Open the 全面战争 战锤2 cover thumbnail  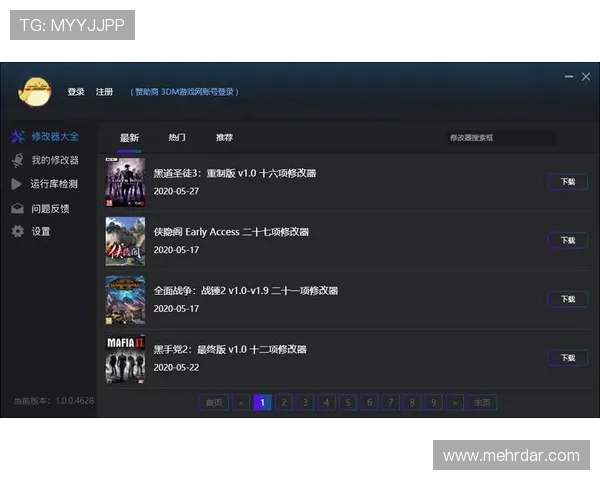125,300
